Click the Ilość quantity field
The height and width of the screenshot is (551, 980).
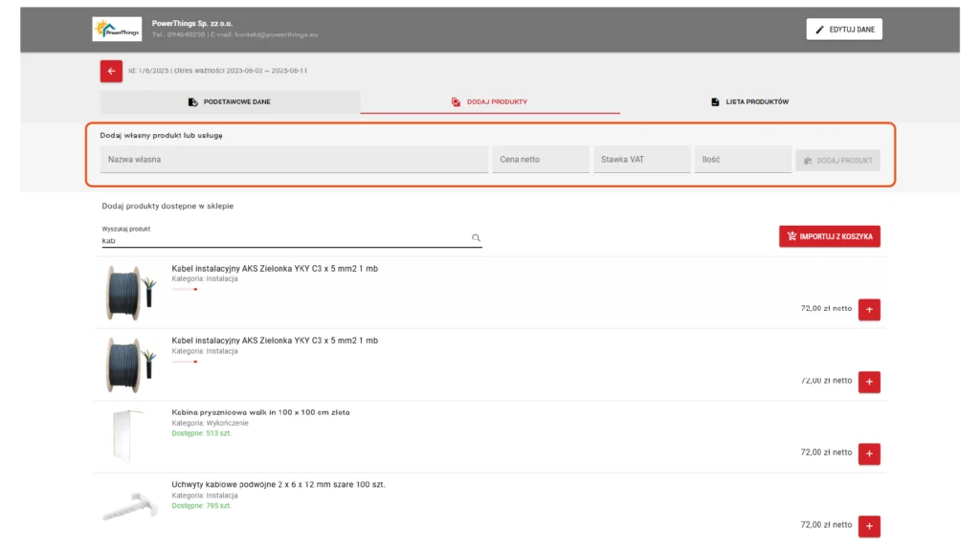pyautogui.click(x=743, y=160)
